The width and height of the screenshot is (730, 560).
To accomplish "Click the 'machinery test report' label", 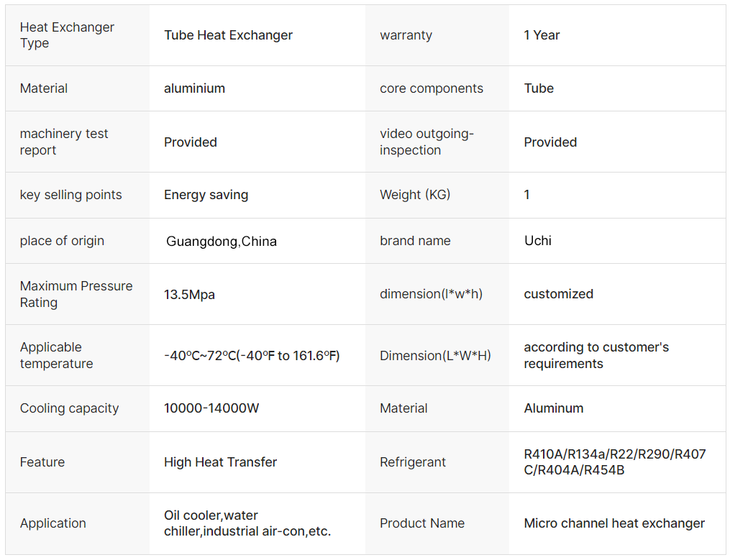I will [x=64, y=142].
